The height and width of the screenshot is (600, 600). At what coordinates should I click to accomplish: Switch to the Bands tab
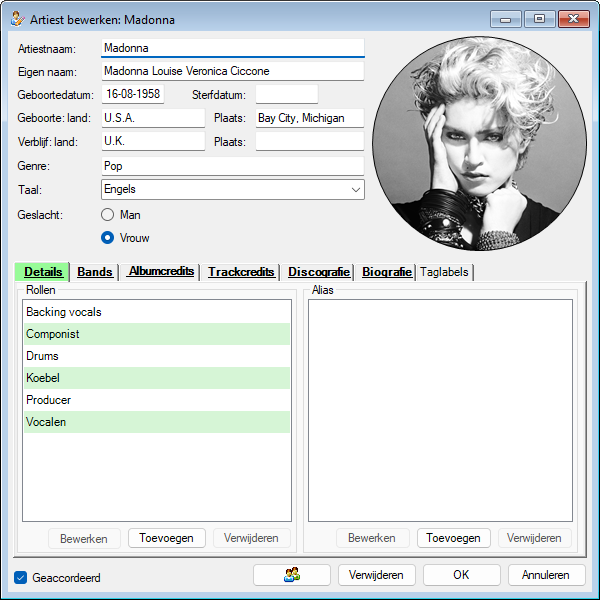(x=95, y=272)
